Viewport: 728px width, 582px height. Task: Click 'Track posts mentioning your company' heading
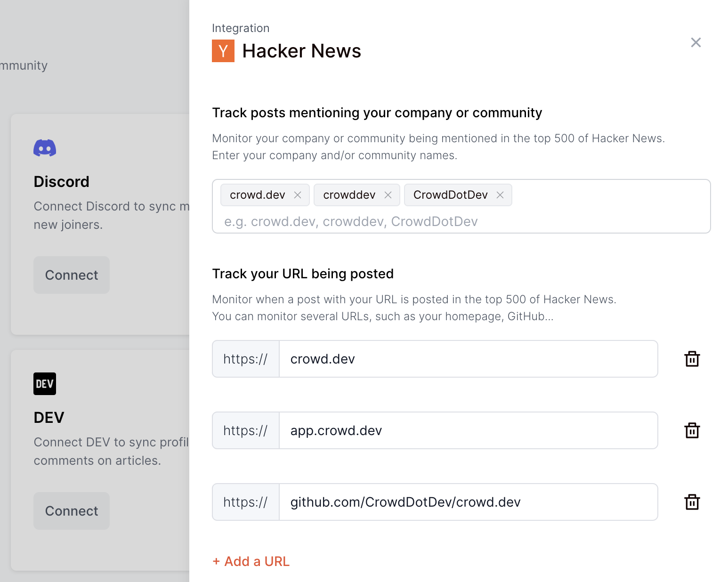[x=377, y=113]
